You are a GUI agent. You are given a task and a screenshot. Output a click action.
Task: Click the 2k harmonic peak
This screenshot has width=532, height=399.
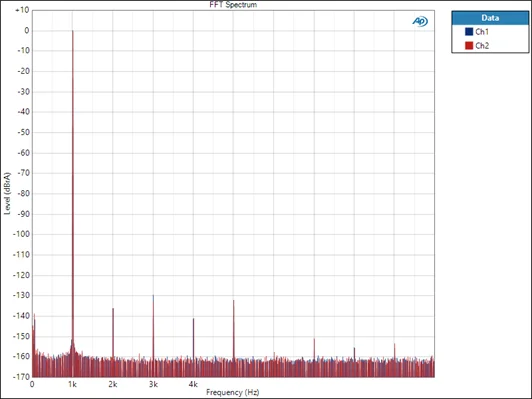[x=113, y=309]
